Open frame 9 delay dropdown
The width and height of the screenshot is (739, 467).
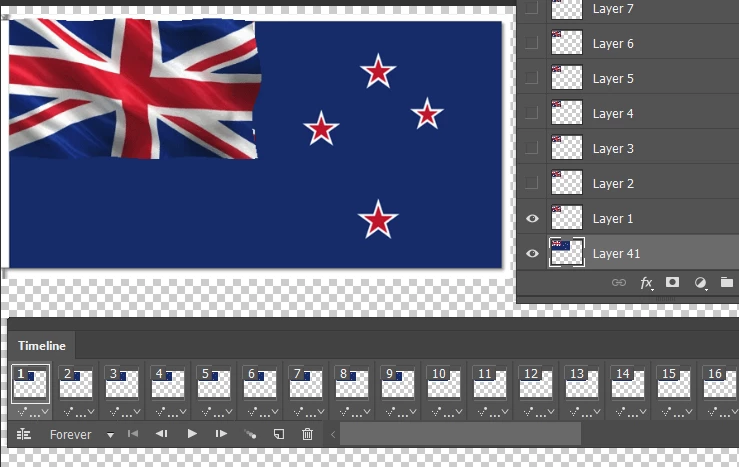point(401,412)
